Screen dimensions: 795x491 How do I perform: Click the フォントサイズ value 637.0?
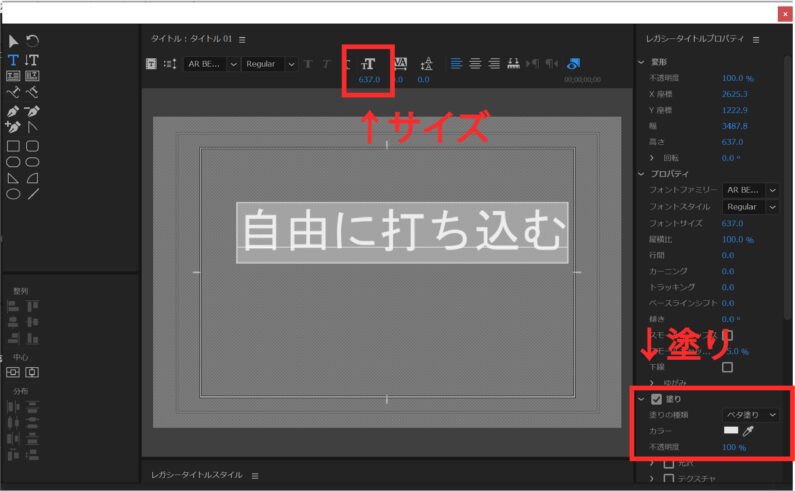pyautogui.click(x=735, y=223)
